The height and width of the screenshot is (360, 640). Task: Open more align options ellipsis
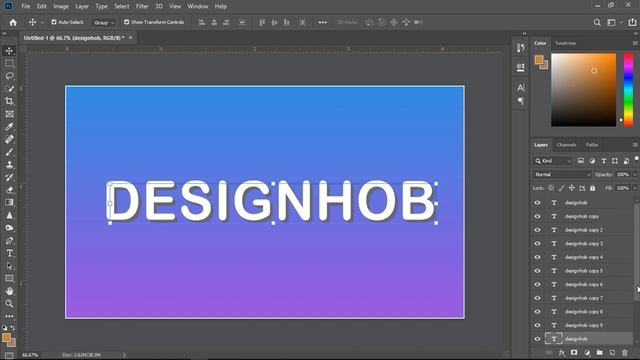point(322,22)
